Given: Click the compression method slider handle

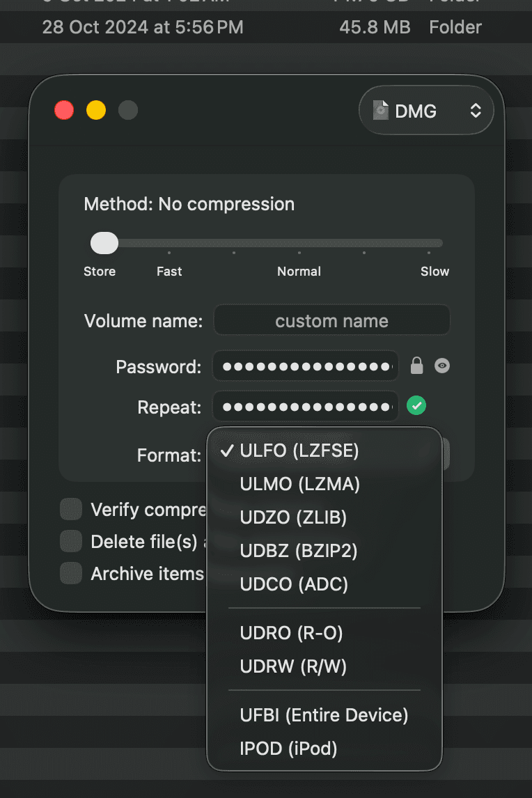Looking at the screenshot, I should coord(104,243).
